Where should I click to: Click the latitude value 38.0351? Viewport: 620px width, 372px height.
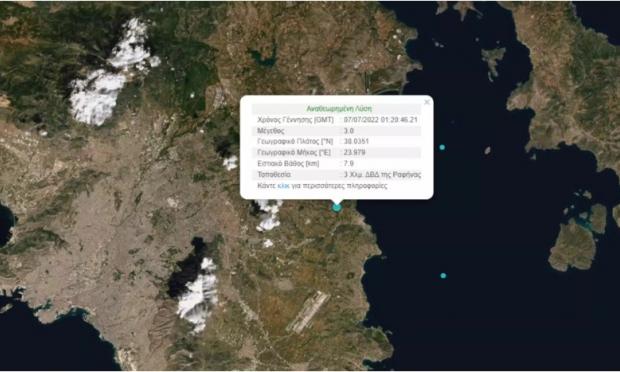pyautogui.click(x=356, y=141)
